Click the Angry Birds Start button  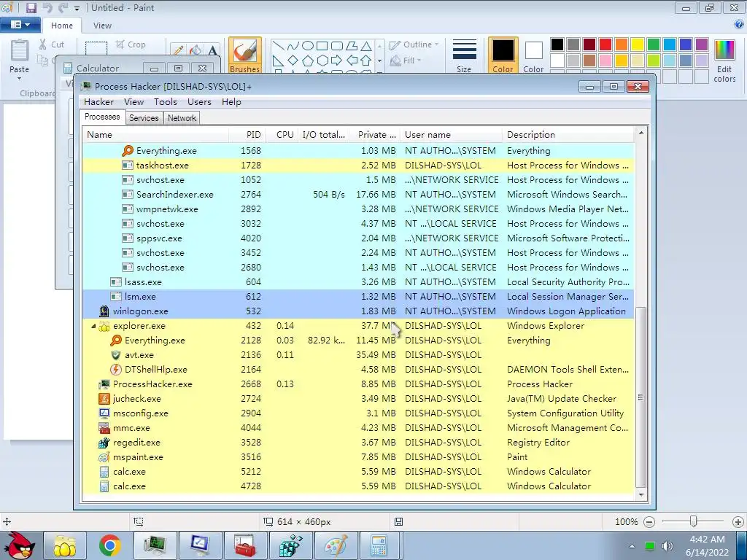click(x=18, y=545)
